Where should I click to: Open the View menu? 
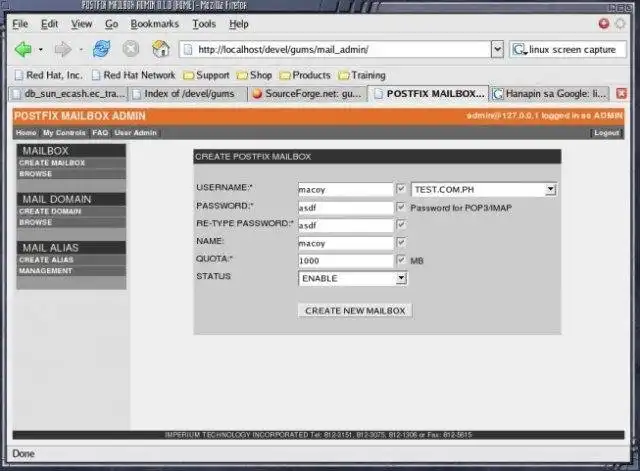pyautogui.click(x=81, y=24)
